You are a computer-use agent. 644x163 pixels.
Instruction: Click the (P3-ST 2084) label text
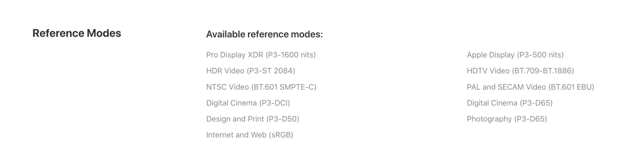271,71
